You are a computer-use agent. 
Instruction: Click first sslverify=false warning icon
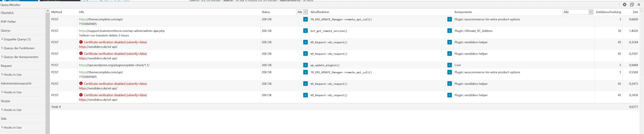[x=81, y=42]
